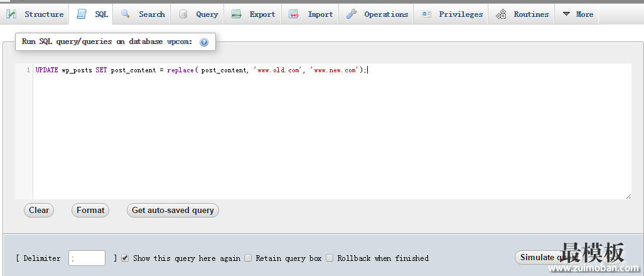Switch to the SQL tab label
644x276 pixels.
tap(102, 14)
